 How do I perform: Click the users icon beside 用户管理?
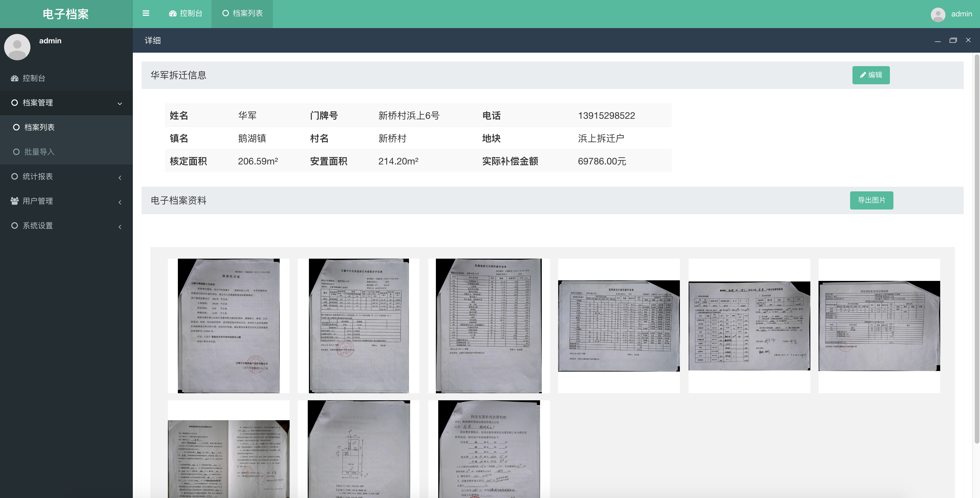[14, 201]
